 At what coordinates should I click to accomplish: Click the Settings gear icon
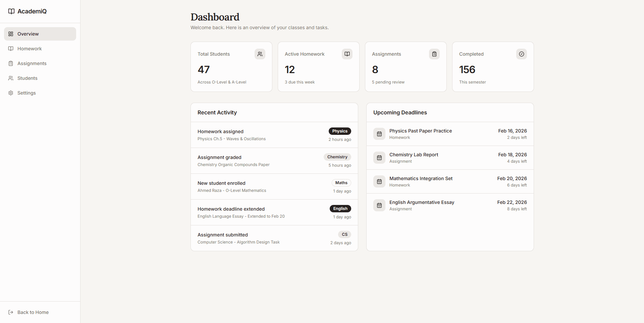click(11, 93)
